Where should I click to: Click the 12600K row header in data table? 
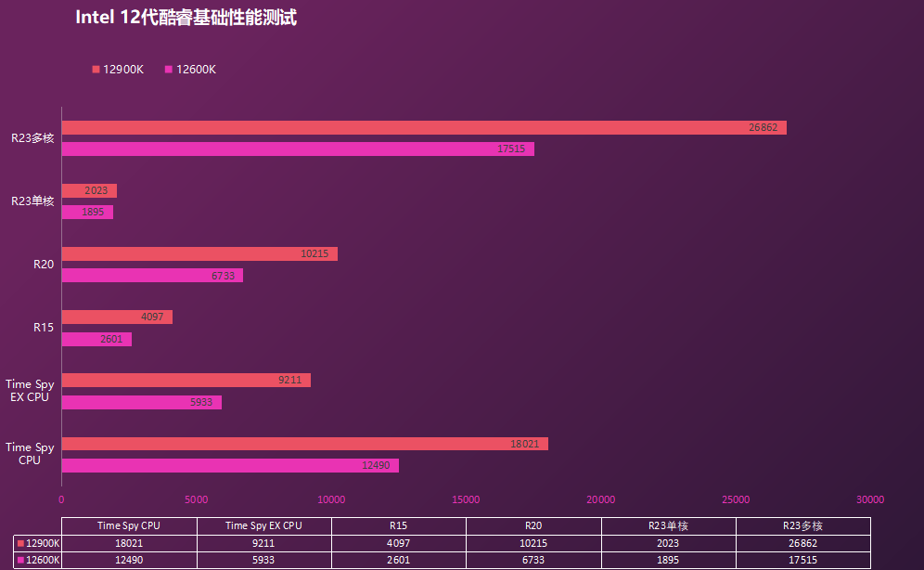(x=38, y=560)
